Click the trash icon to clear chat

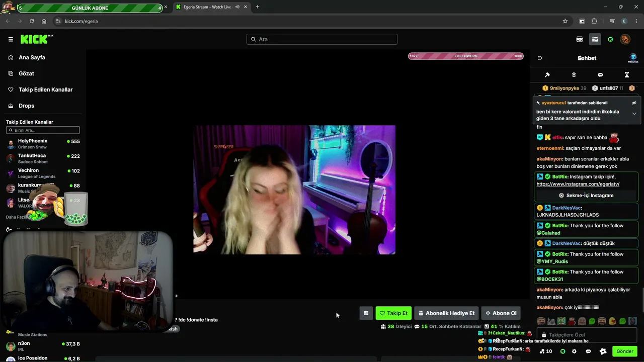(574, 75)
